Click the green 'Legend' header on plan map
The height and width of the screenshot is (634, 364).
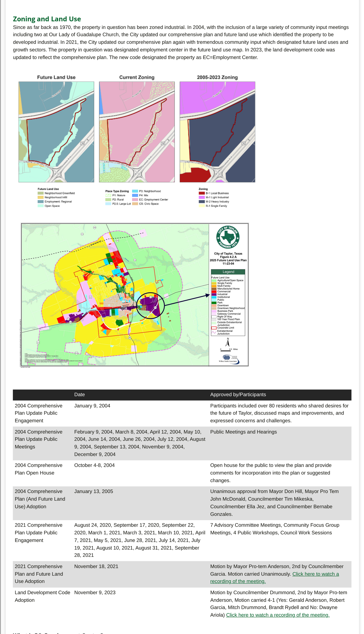(x=228, y=272)
